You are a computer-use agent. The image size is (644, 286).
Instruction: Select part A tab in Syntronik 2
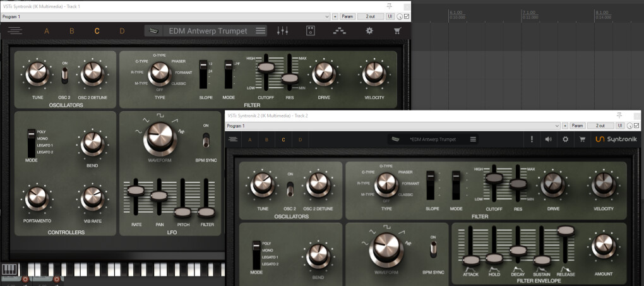coord(250,140)
